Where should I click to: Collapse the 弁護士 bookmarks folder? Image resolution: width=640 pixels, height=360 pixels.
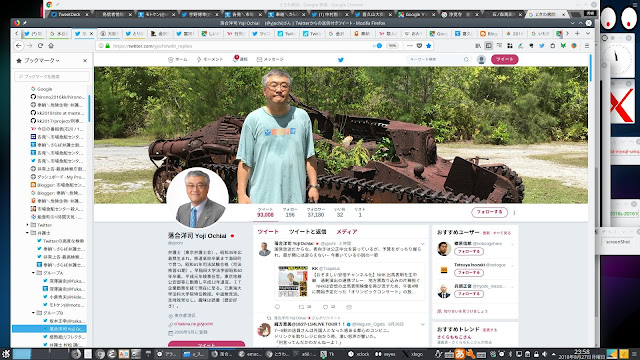28,233
